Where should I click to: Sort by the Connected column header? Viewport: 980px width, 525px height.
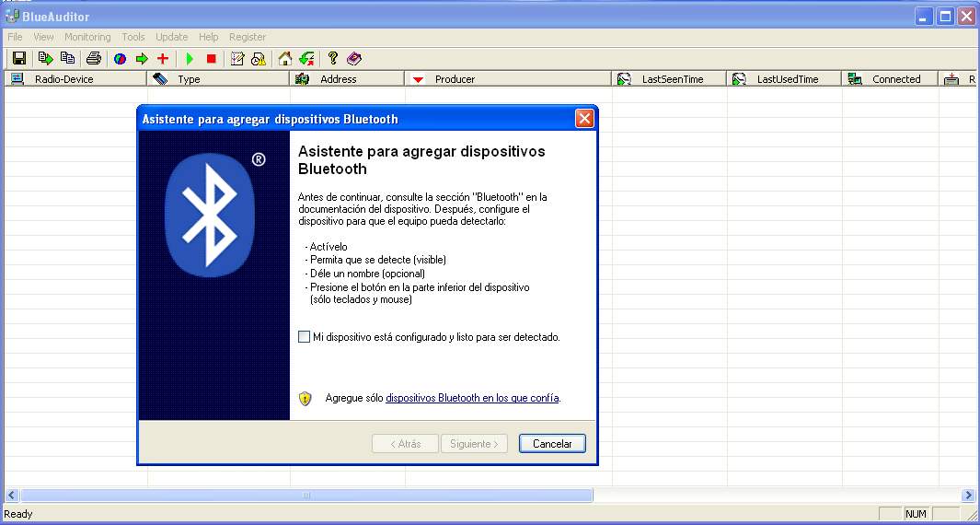point(890,79)
